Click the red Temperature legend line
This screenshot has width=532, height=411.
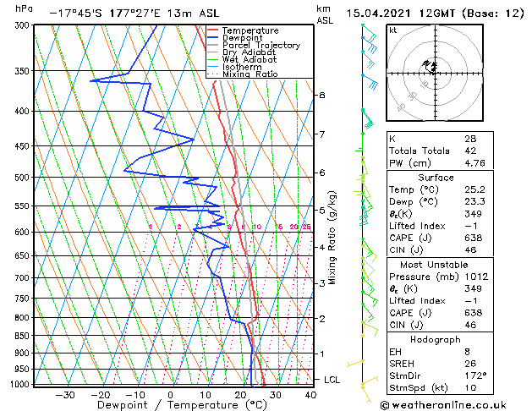pos(212,30)
